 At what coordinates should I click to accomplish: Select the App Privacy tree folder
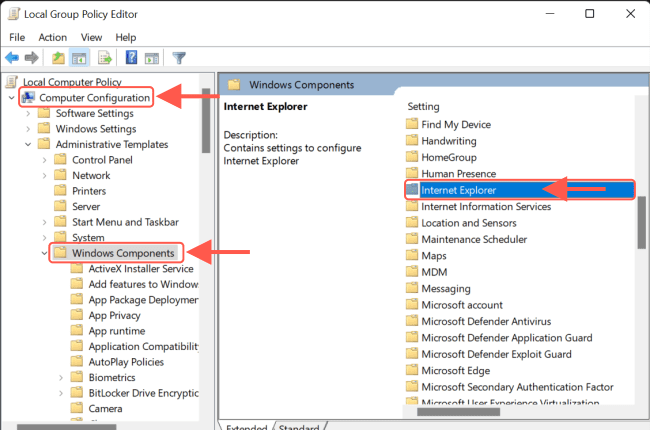pyautogui.click(x=115, y=315)
